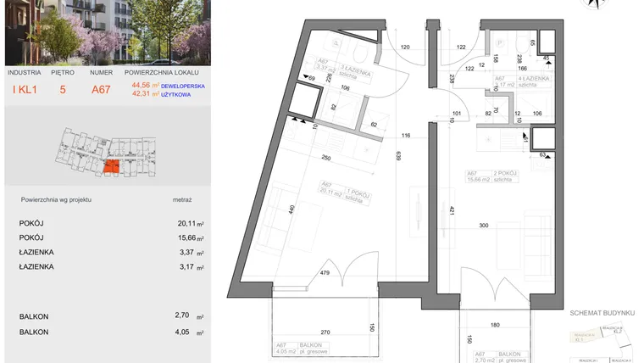The width and height of the screenshot is (644, 363).
Task: Click the 116 corridor dimension
Action: coord(406,135)
